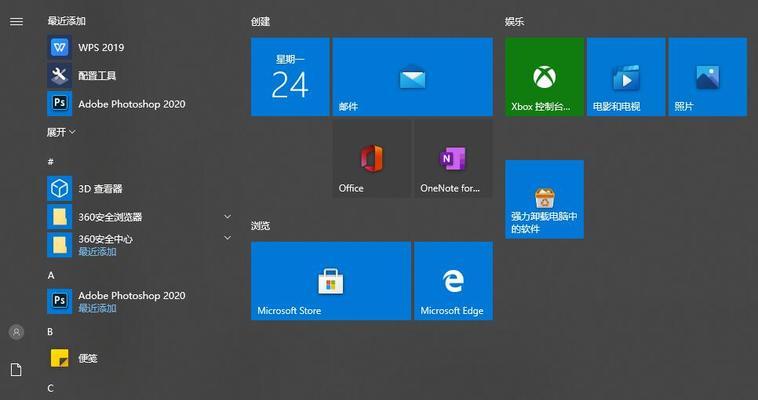Click the WPS 2019 text label
758x400 pixels.
point(101,47)
